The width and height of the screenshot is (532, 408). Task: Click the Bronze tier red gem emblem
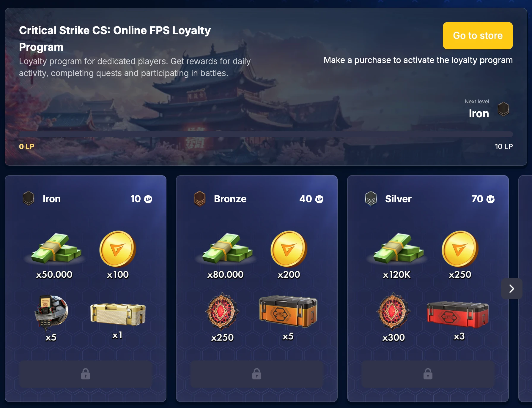pyautogui.click(x=222, y=312)
